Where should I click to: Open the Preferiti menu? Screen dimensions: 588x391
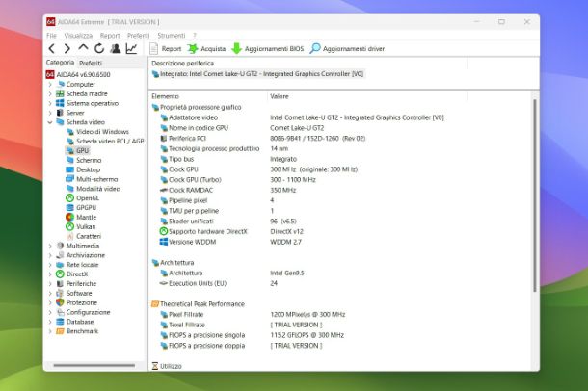click(138, 36)
